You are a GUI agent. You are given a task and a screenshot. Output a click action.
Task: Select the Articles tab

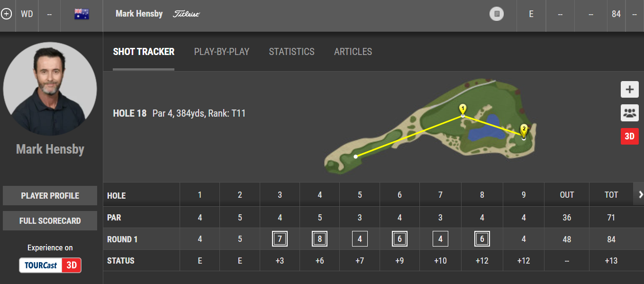(x=353, y=52)
